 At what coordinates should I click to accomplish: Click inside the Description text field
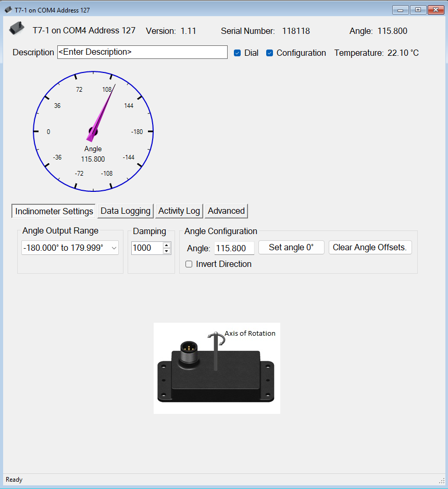click(142, 52)
